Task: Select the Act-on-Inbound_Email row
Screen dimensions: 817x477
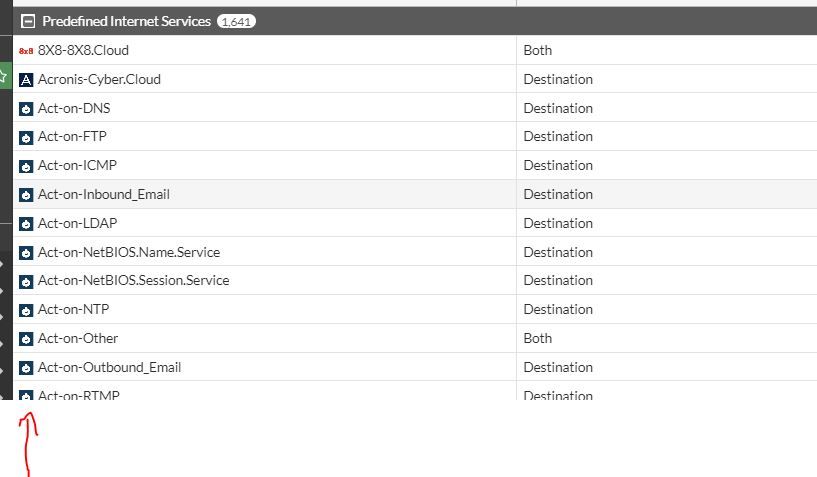Action: 104,194
